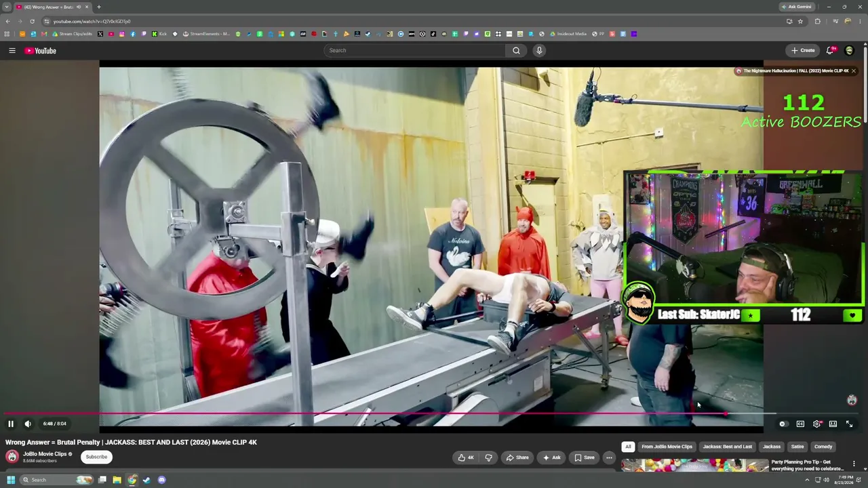
Task: Mute the video with the speaker icon
Action: 28,424
